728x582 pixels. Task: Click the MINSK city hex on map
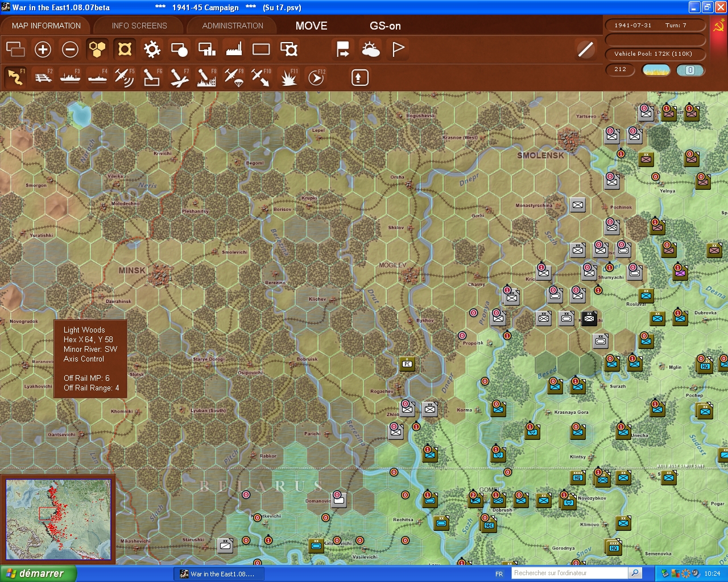point(160,276)
